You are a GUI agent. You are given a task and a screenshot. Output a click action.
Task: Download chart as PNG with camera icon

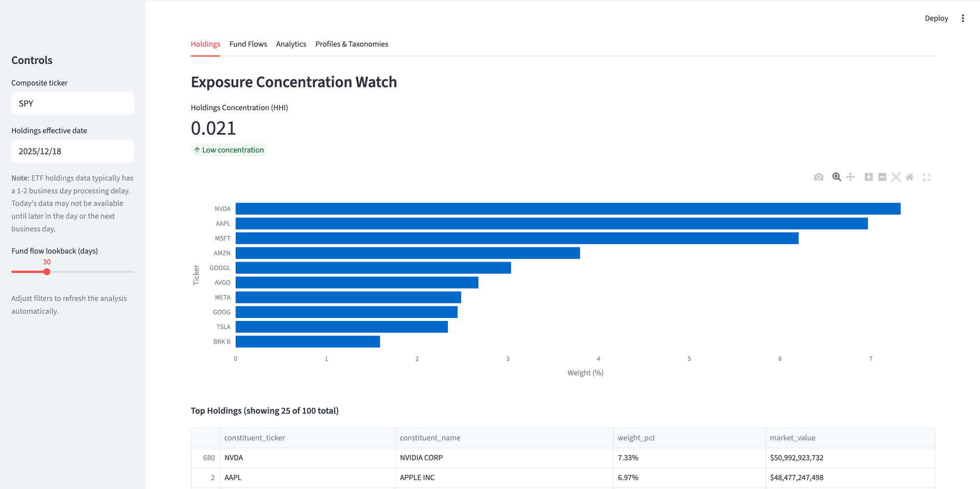click(x=818, y=177)
